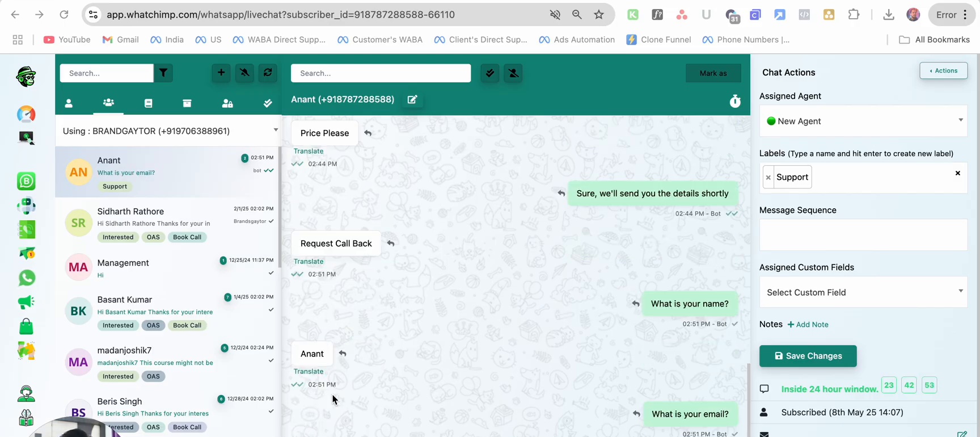
Task: Reply to the Price Please message
Action: pos(368,133)
